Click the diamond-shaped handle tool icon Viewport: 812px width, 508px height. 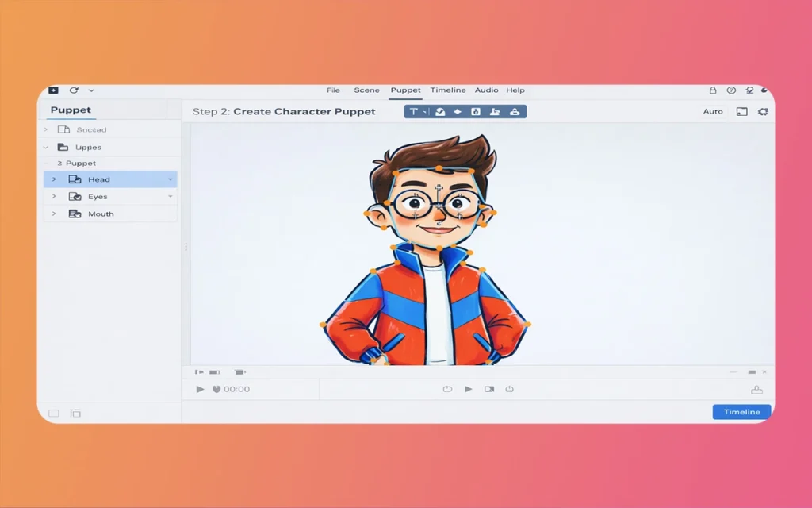tap(458, 112)
